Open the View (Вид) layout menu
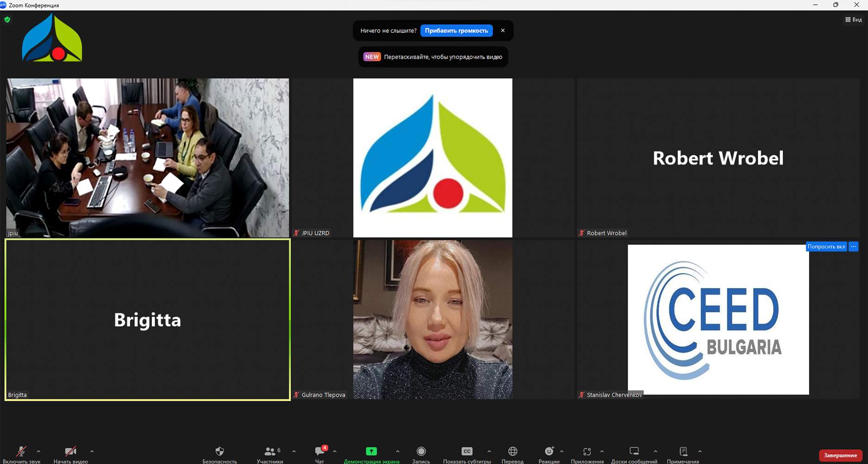This screenshot has width=868, height=464. 853,19
